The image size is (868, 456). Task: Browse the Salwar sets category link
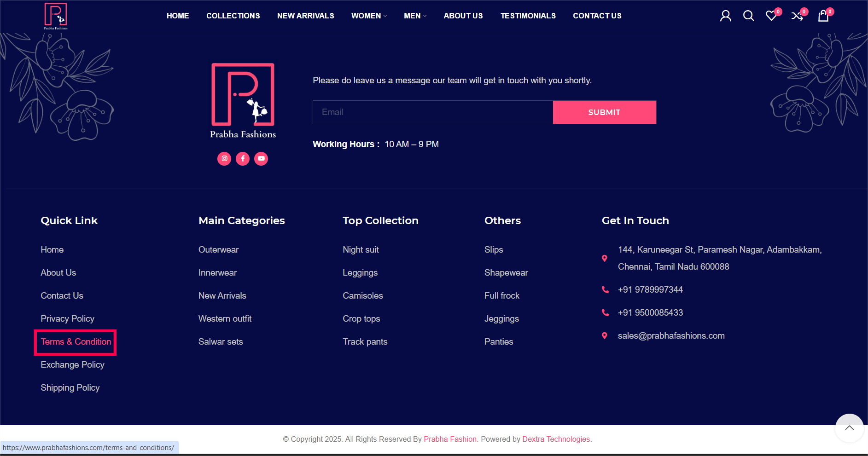point(221,342)
